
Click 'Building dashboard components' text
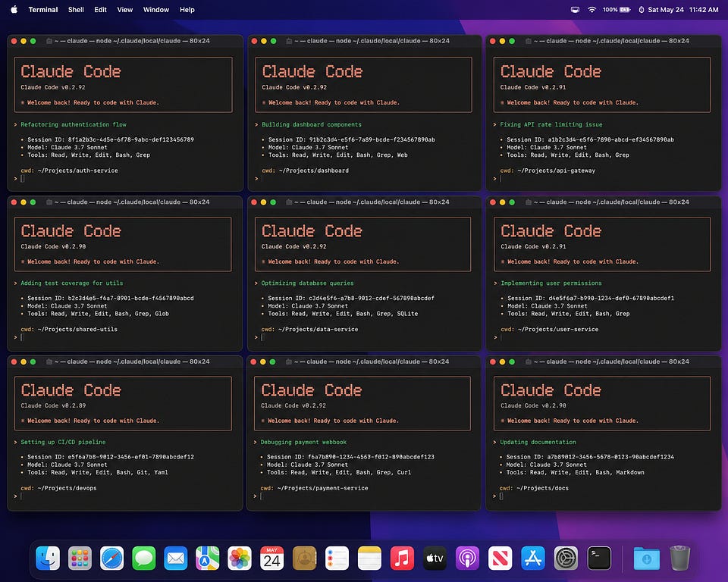coord(312,124)
